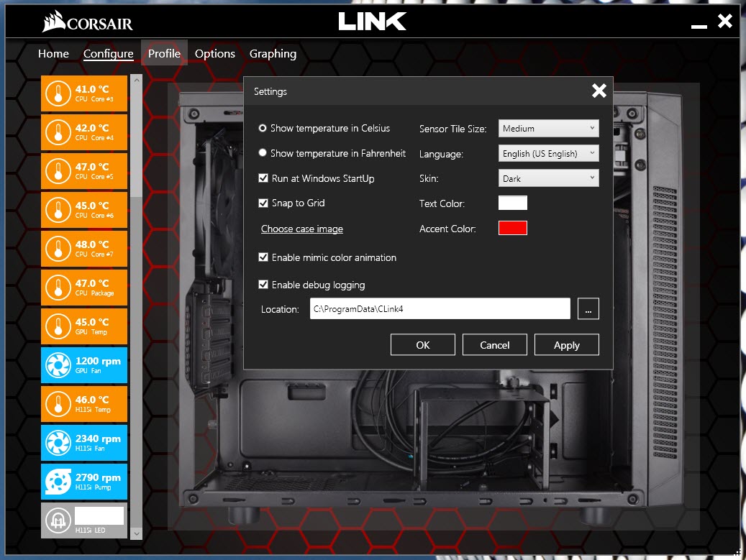Click the sensor list scroll up arrow
The image size is (746, 560).
137,81
